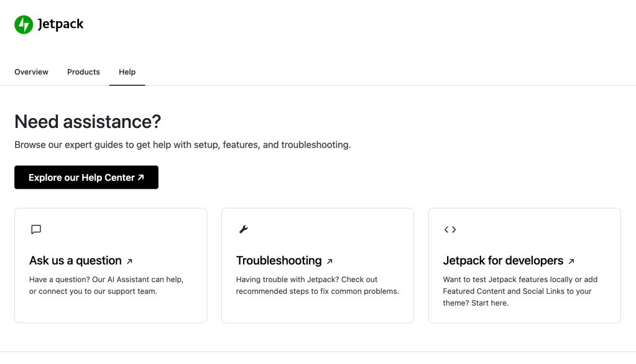
Task: Click arrow icon in Explore Help Center button
Action: coord(141,177)
